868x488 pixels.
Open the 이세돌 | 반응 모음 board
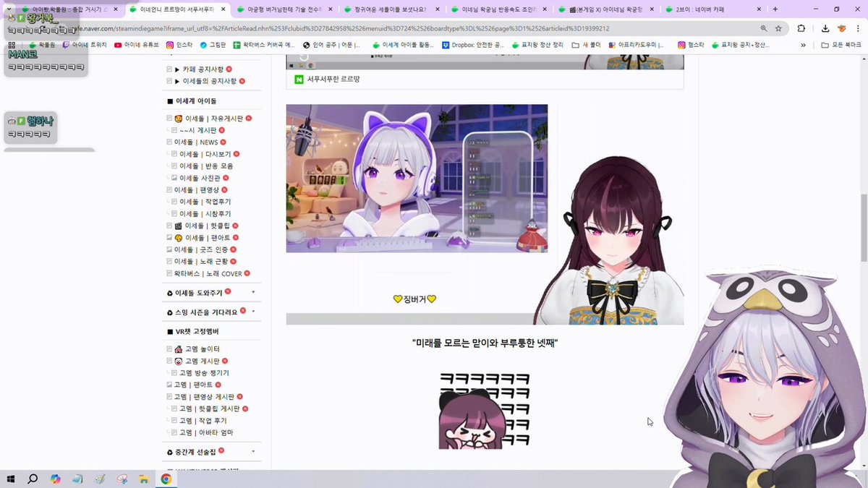tap(206, 166)
